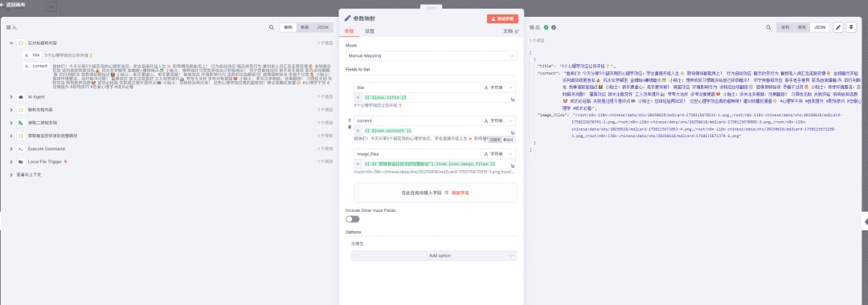Search the output panel with magnifier icon
Screen dimensions: 868x305
769,27
